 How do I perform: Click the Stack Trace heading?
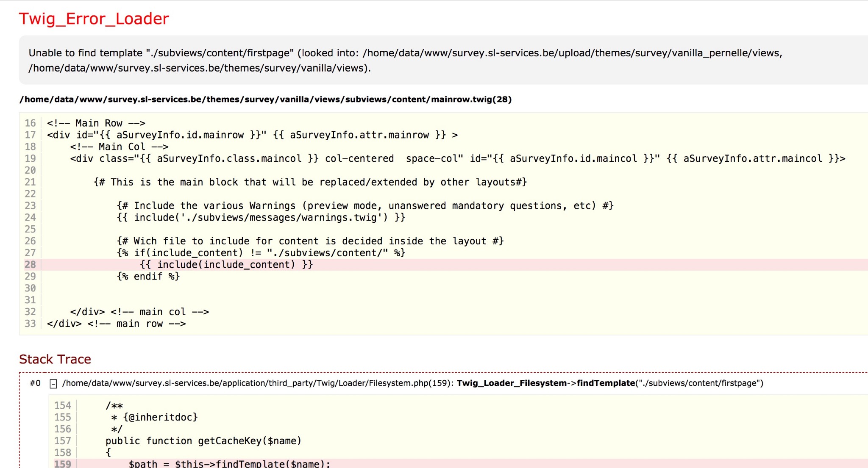pos(55,359)
